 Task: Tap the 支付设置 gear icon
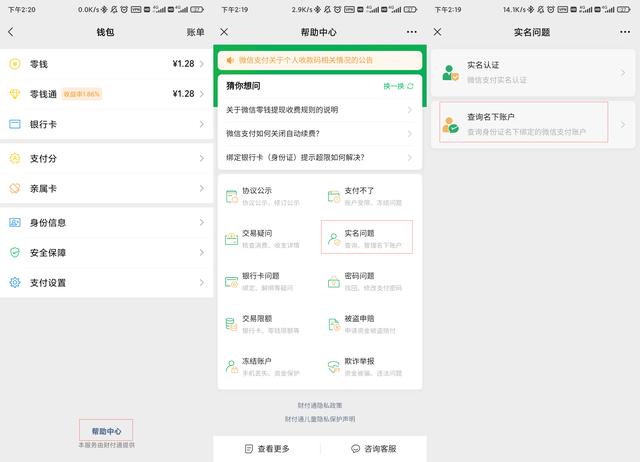15,282
